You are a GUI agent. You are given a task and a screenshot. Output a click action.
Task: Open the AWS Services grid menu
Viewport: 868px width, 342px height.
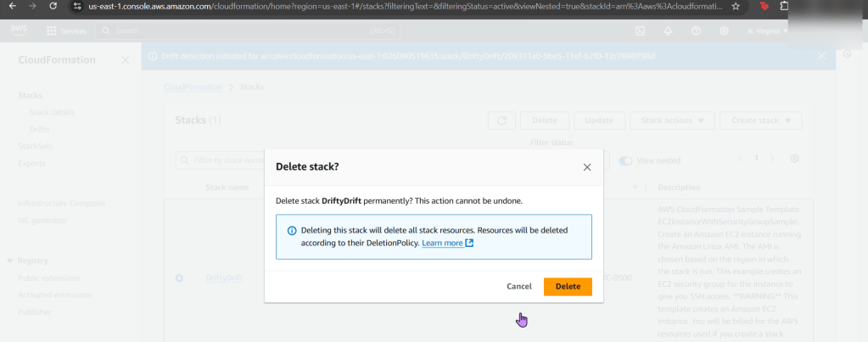(52, 31)
